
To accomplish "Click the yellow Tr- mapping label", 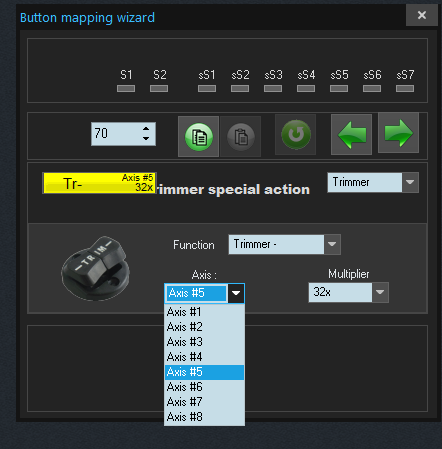I will tap(99, 183).
